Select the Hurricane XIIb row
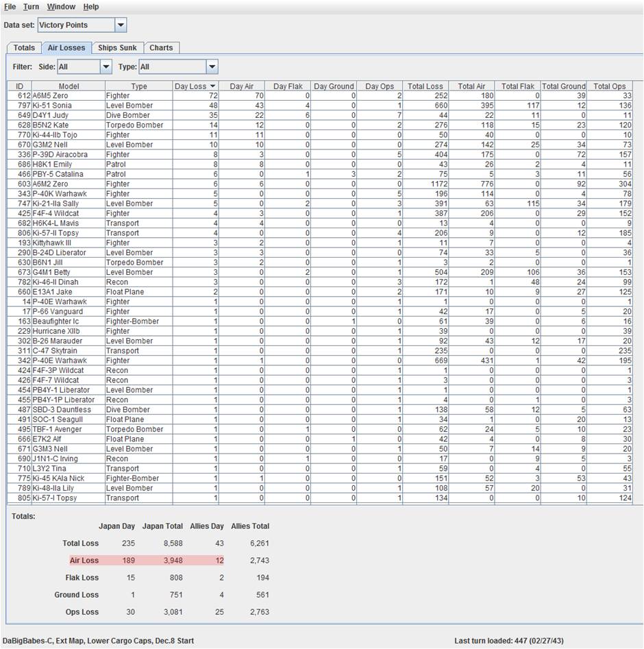 (x=320, y=331)
